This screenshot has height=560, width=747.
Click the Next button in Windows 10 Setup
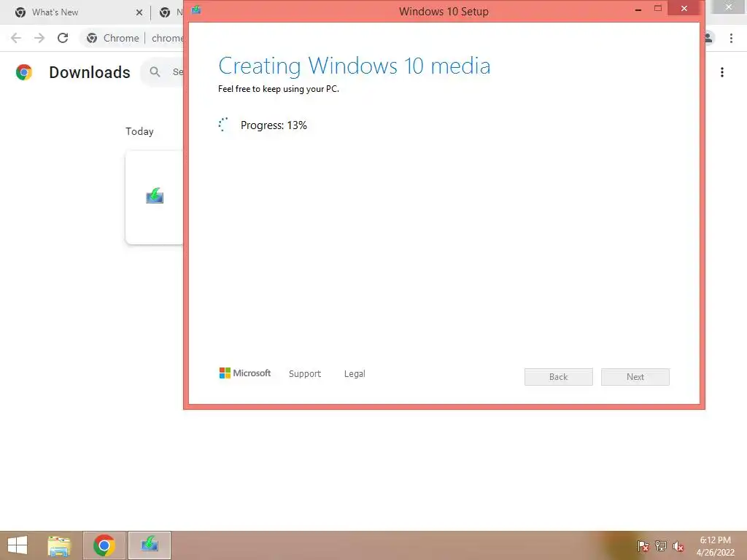(x=635, y=377)
